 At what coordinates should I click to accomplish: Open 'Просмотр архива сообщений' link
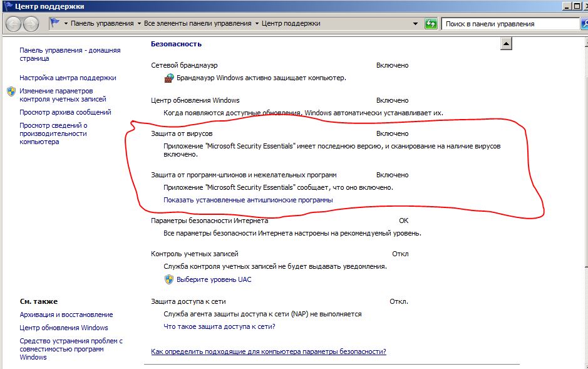[x=65, y=112]
